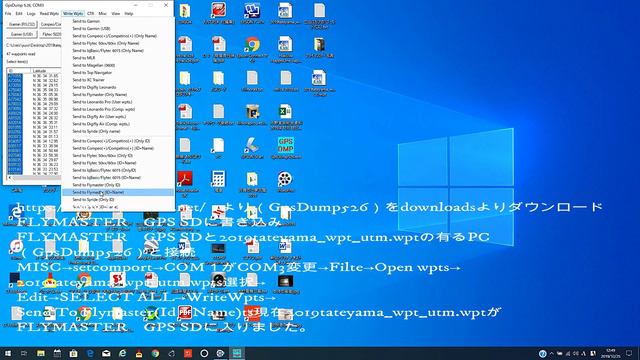Open Task View on the taskbar
640x360 pixels.
[24, 353]
